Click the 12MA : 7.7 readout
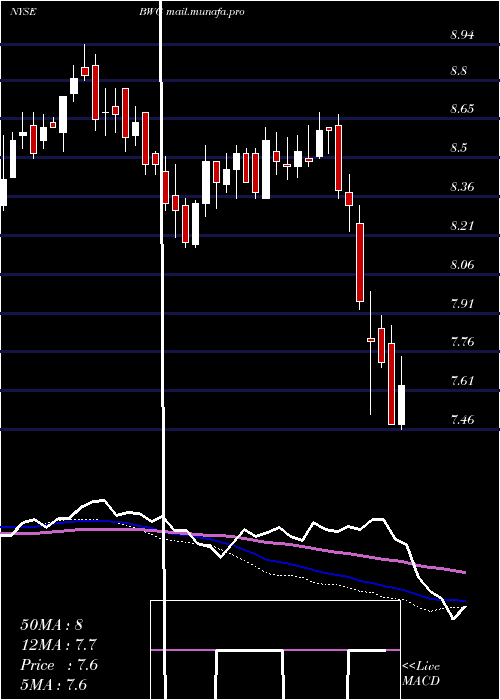This screenshot has width=500, height=700. 59,645
